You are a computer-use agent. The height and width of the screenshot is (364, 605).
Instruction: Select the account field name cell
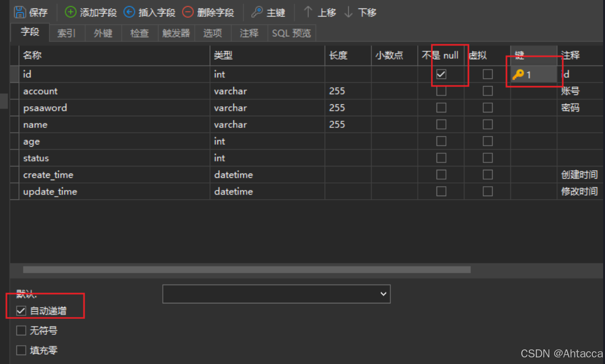click(114, 91)
